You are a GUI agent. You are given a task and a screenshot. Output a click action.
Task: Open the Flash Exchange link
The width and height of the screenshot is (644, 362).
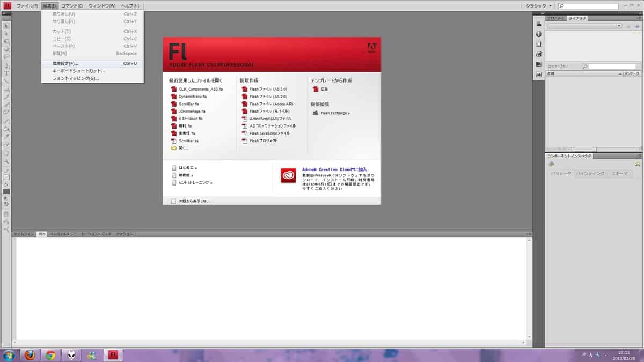coord(332,113)
